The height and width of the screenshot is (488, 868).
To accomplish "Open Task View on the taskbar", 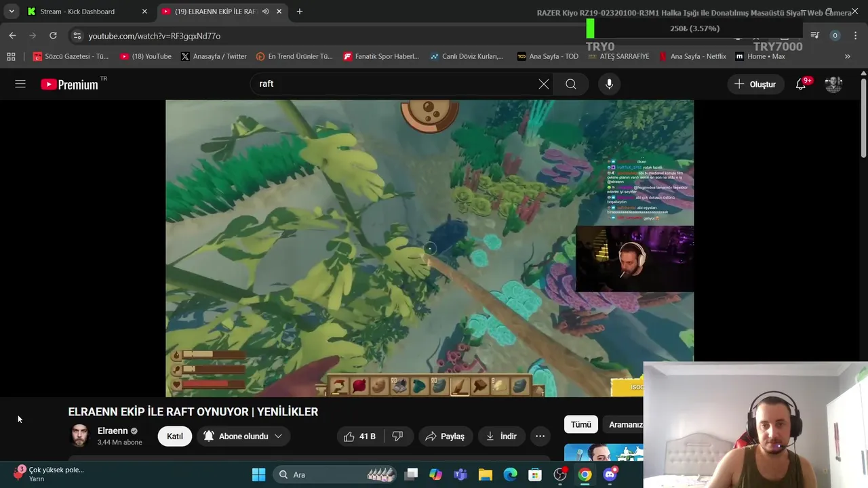I will (x=412, y=474).
